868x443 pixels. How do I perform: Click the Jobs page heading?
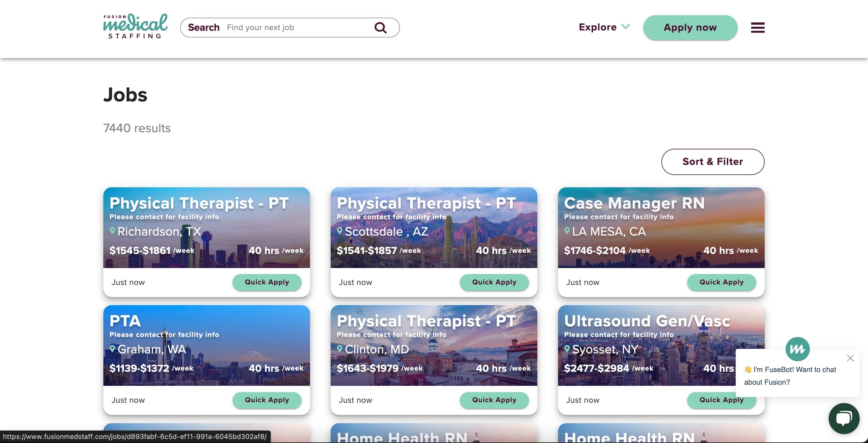tap(125, 95)
